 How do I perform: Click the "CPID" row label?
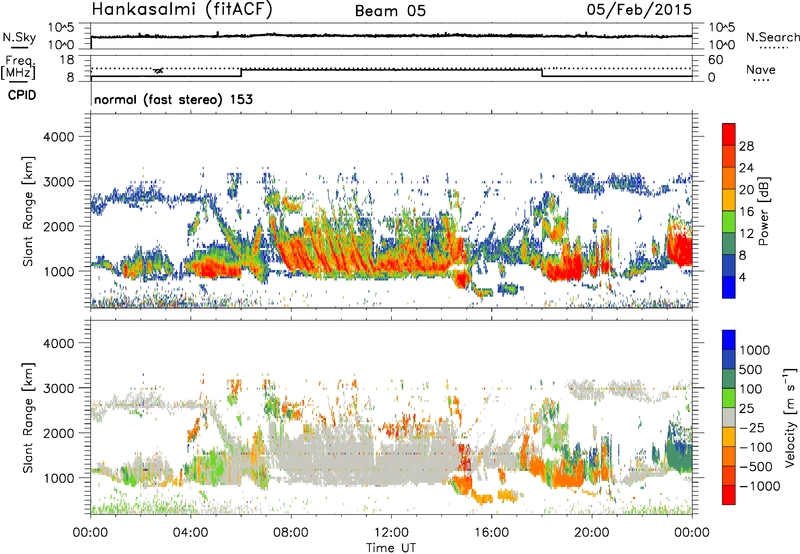tap(22, 95)
